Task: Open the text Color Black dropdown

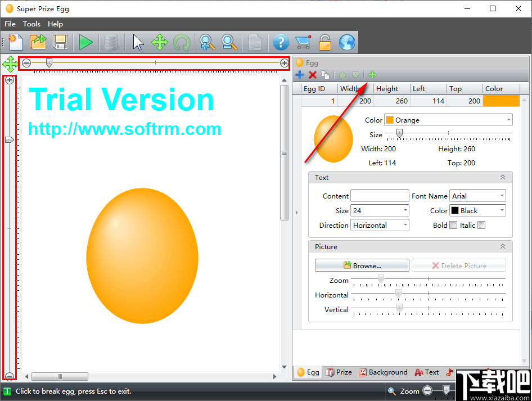Action: pos(477,211)
